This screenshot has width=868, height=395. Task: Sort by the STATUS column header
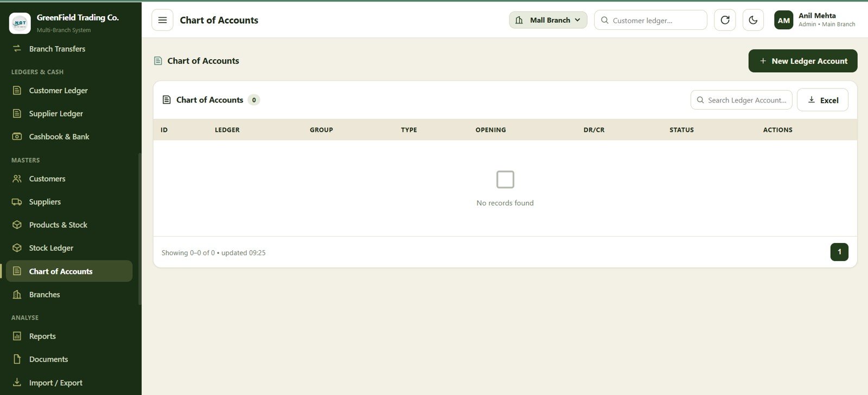click(681, 130)
